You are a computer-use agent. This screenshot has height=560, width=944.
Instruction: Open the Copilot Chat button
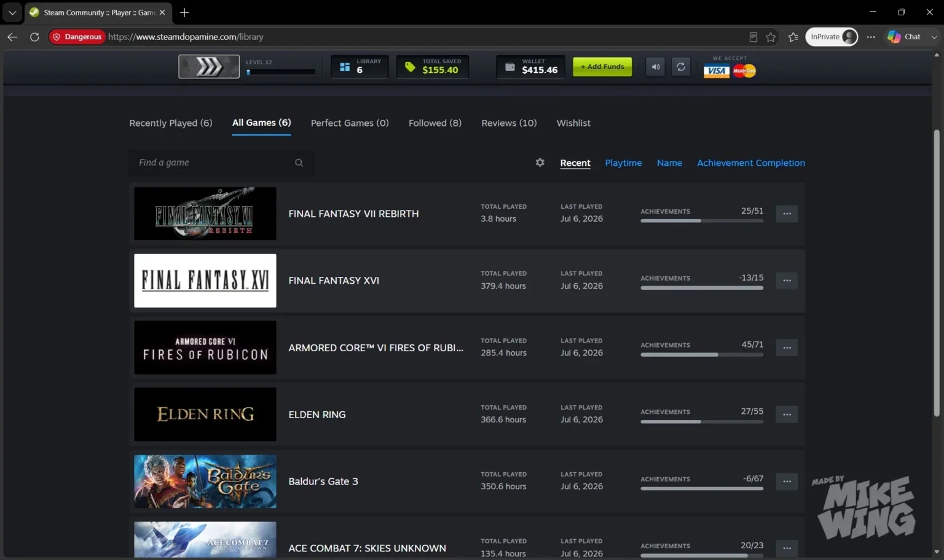[x=903, y=37]
